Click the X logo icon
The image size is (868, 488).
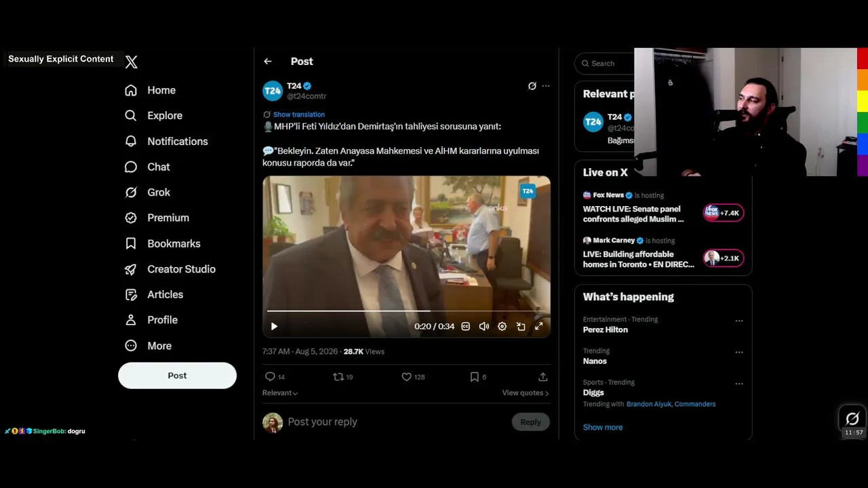point(132,62)
